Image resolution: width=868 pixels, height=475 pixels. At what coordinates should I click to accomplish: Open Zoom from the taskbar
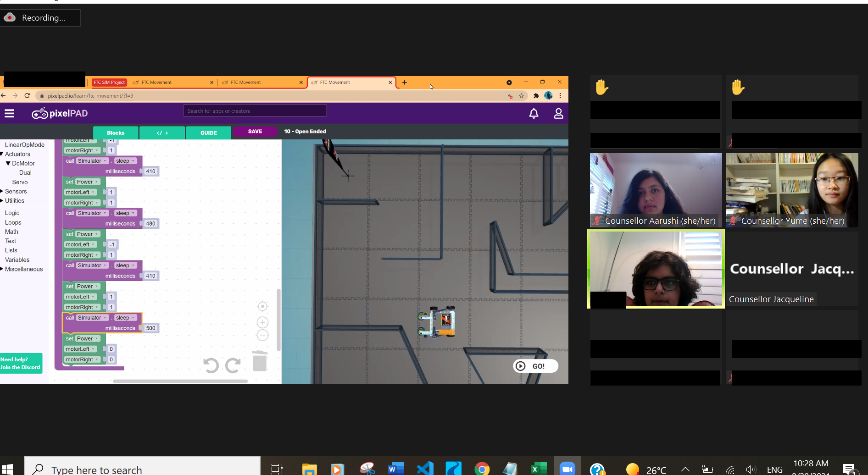[x=568, y=469]
